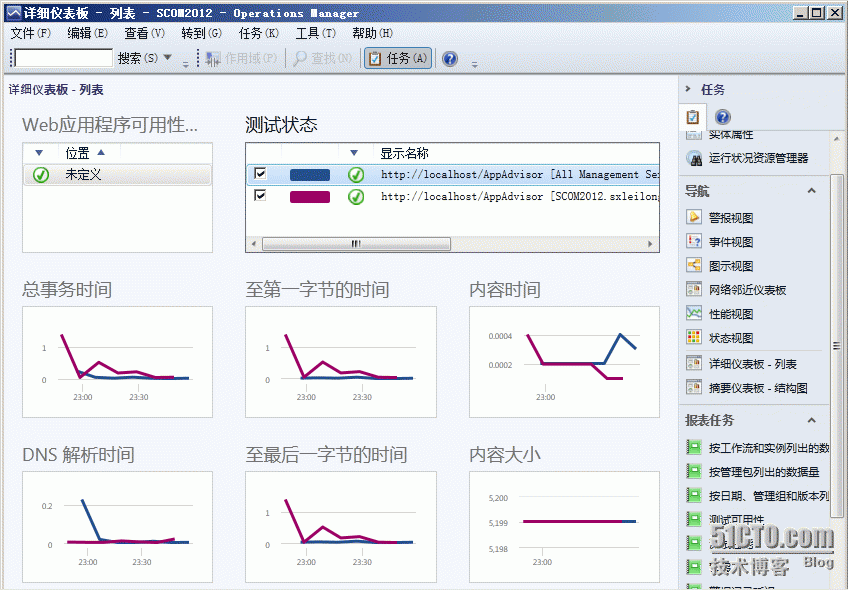Click the 查找(N) toolbar button
This screenshot has width=848, height=590.
click(322, 58)
